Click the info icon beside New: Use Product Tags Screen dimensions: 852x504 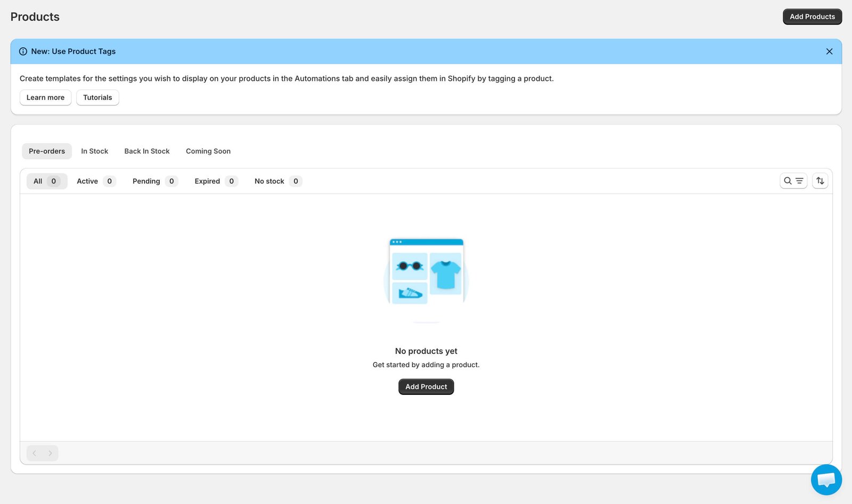pyautogui.click(x=23, y=52)
